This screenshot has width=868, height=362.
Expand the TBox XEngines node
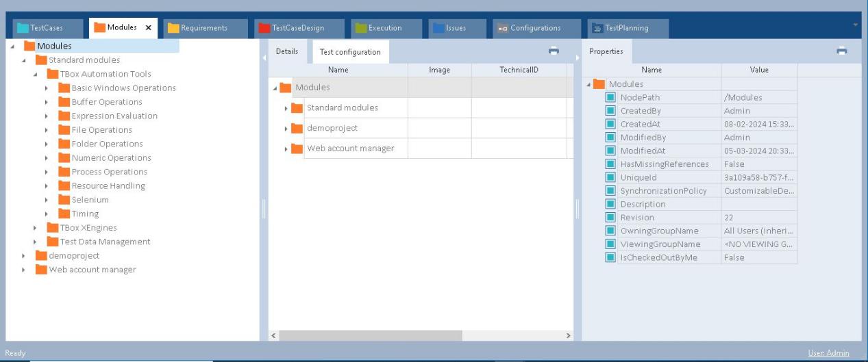tap(36, 228)
